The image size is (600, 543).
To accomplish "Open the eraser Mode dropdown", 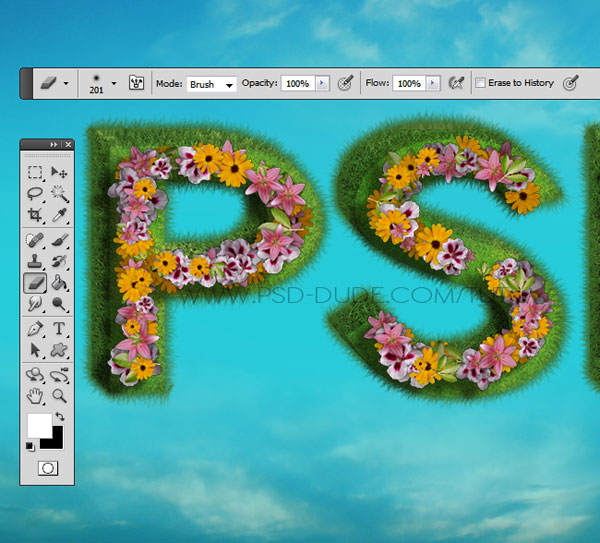I will pos(211,84).
